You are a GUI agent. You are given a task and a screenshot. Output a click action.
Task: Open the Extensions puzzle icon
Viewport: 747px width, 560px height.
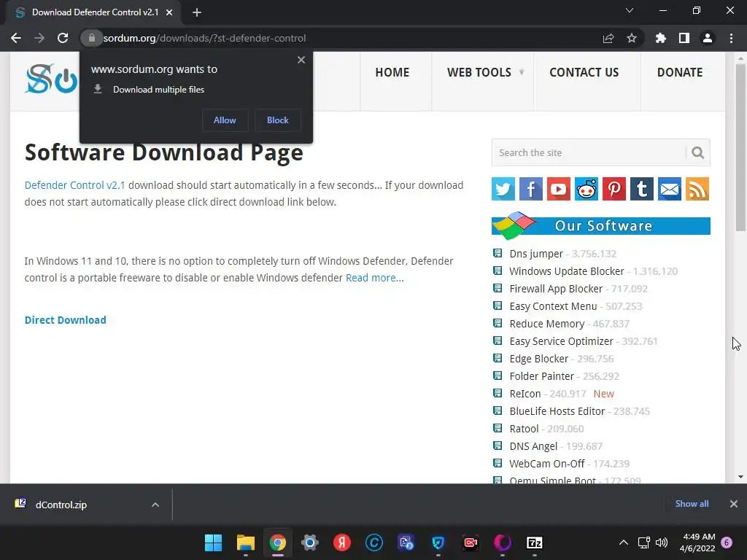coord(660,38)
